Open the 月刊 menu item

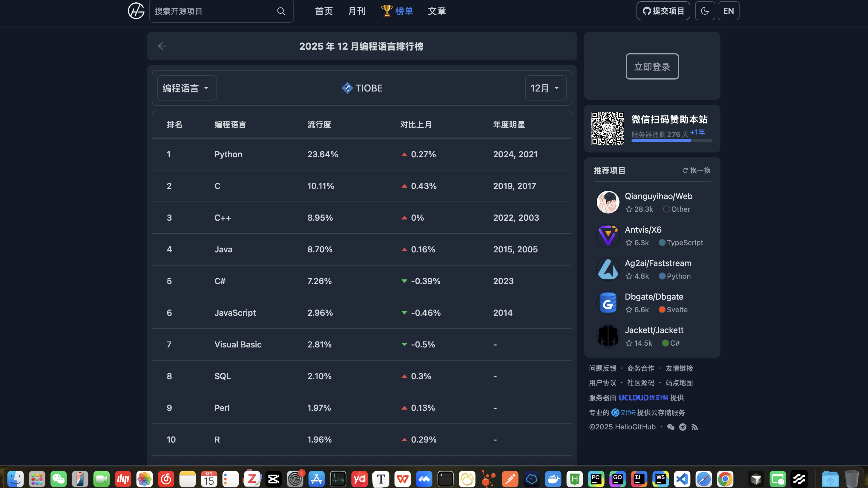tap(357, 11)
